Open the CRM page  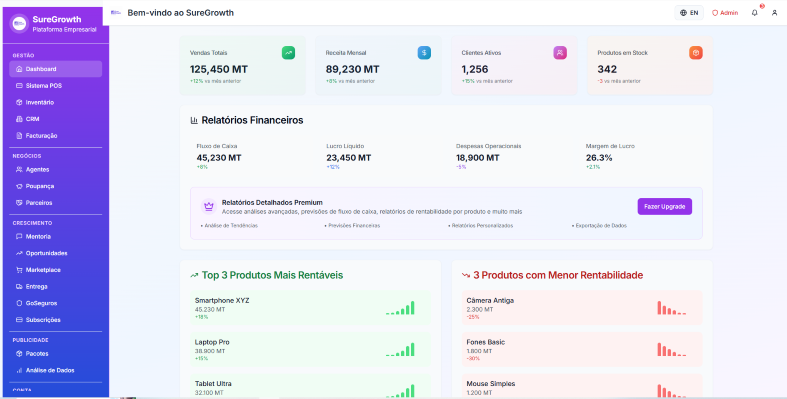55,119
